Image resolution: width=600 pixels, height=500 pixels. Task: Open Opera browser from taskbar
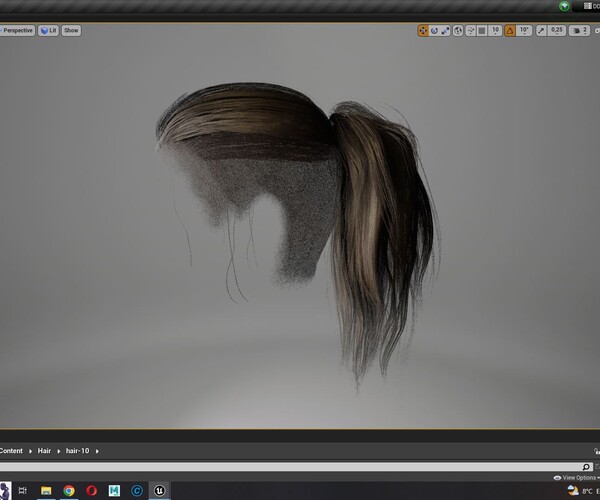(91, 490)
